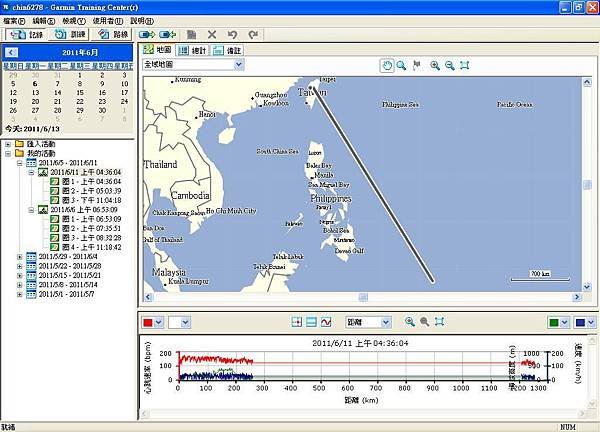Open the 使用者 menu
The image size is (600, 432).
pos(107,21)
